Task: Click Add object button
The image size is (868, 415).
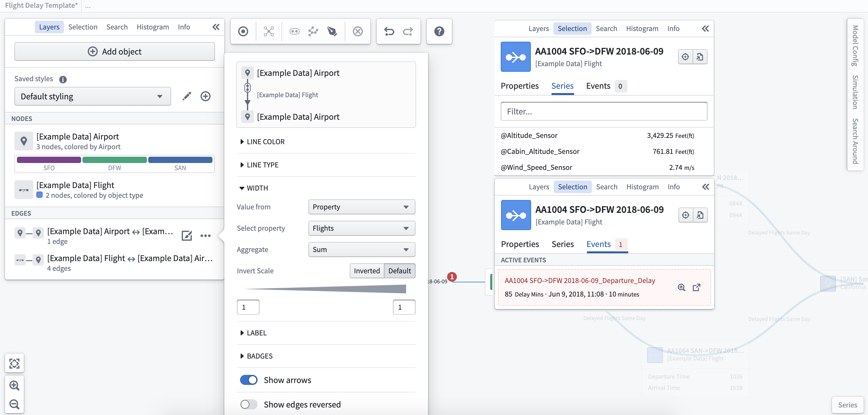Action: point(115,52)
